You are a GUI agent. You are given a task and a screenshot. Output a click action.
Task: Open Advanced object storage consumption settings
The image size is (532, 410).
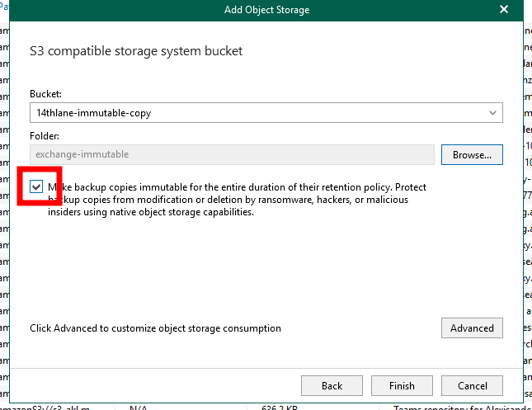[x=472, y=328]
